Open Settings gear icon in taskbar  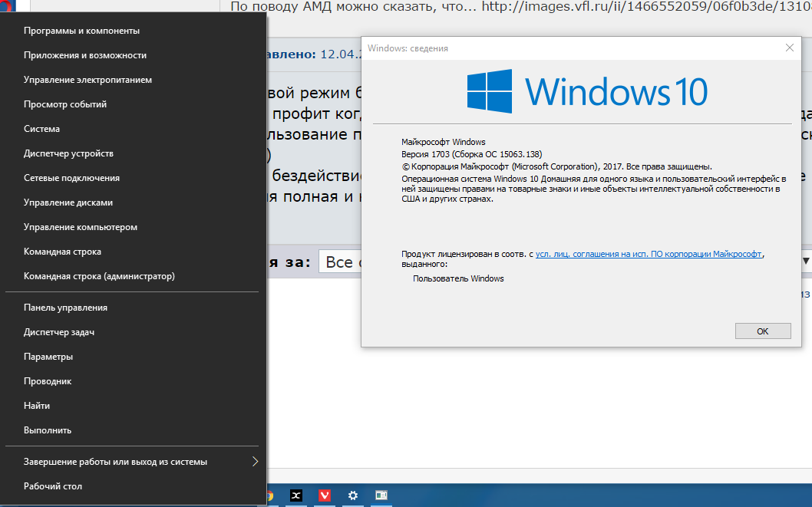coord(353,495)
